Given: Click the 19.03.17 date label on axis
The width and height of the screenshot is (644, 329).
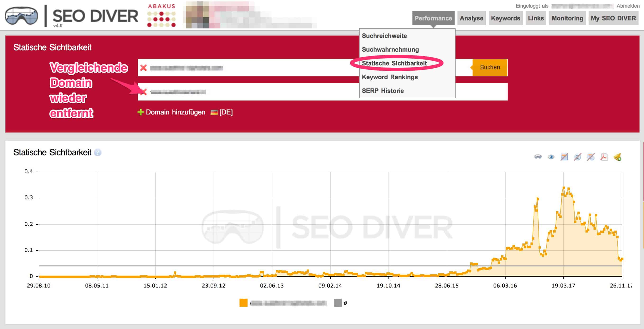Looking at the screenshot, I should pyautogui.click(x=563, y=285).
